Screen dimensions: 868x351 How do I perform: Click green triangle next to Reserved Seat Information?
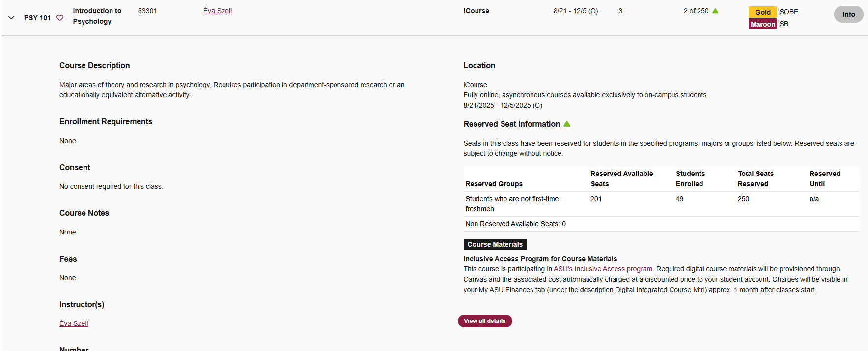point(567,124)
